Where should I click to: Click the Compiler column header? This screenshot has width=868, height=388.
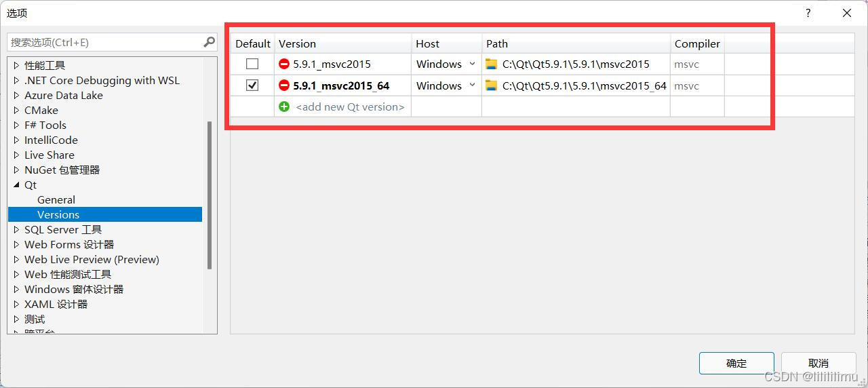[x=697, y=43]
